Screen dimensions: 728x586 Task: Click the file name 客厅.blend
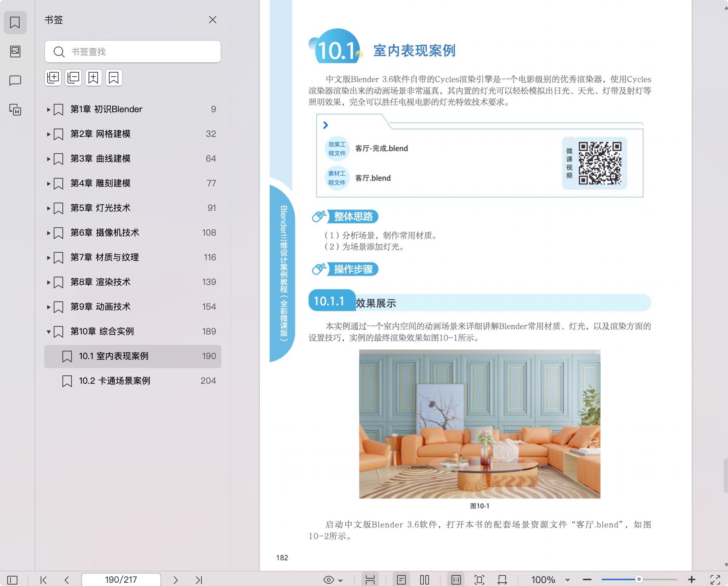coord(373,178)
